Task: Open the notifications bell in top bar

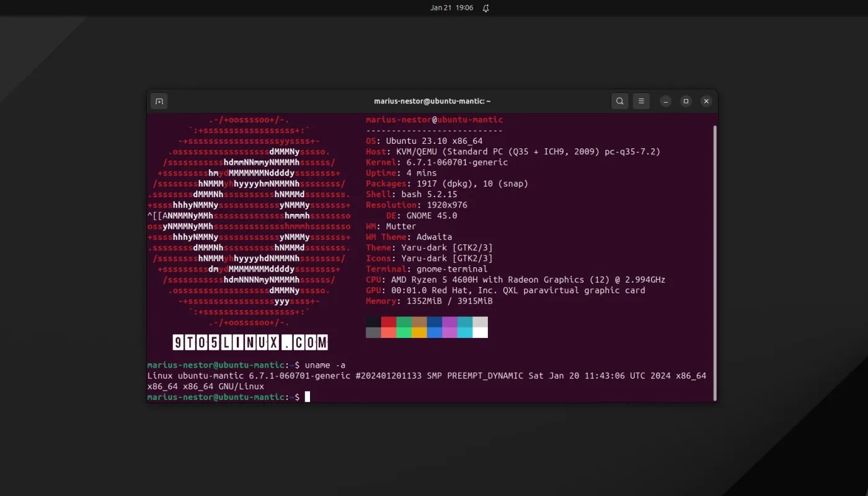Action: tap(486, 8)
